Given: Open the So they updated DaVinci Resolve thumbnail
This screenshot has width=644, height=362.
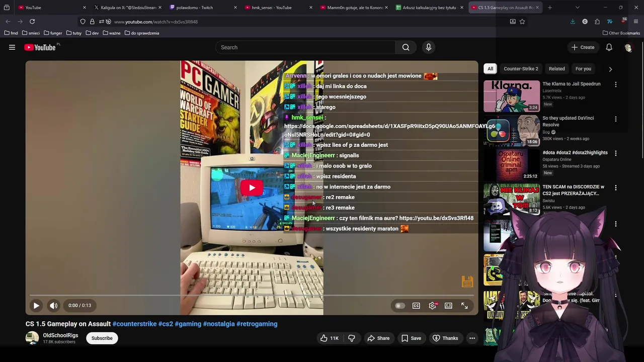Looking at the screenshot, I should [512, 130].
